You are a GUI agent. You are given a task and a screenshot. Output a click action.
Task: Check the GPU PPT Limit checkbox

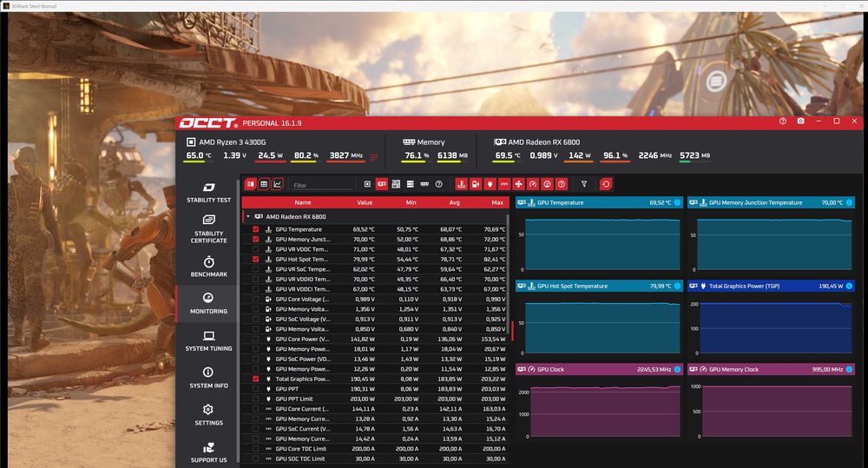coord(256,399)
